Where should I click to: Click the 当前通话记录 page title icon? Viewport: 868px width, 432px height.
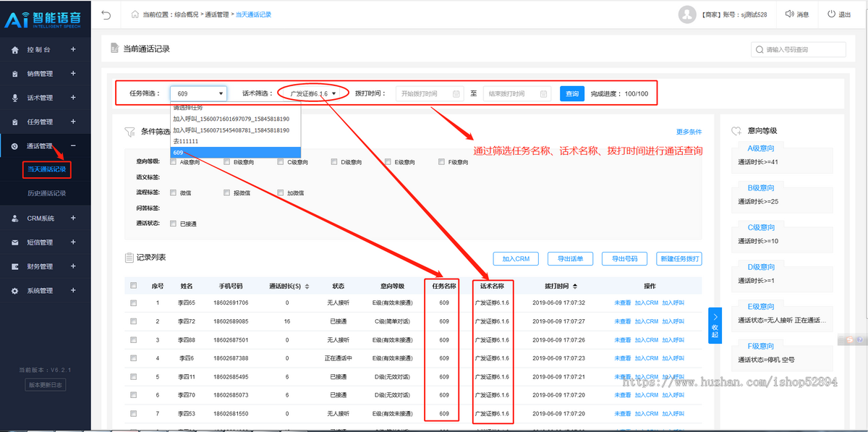pyautogui.click(x=114, y=48)
